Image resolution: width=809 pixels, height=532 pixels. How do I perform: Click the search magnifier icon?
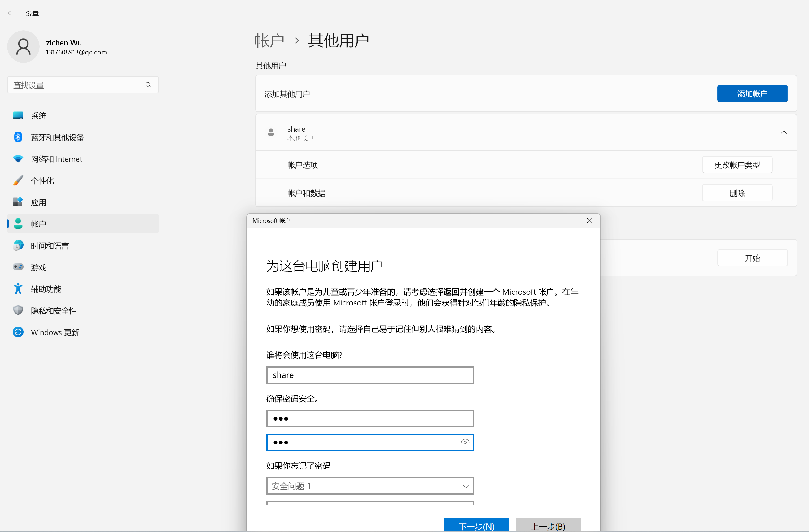point(148,85)
